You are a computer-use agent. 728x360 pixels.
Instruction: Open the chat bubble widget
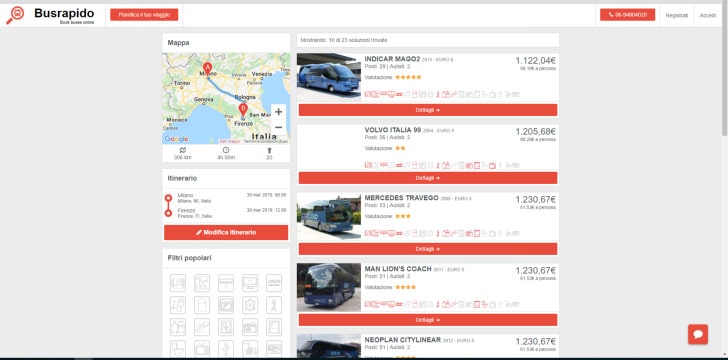[x=698, y=334]
